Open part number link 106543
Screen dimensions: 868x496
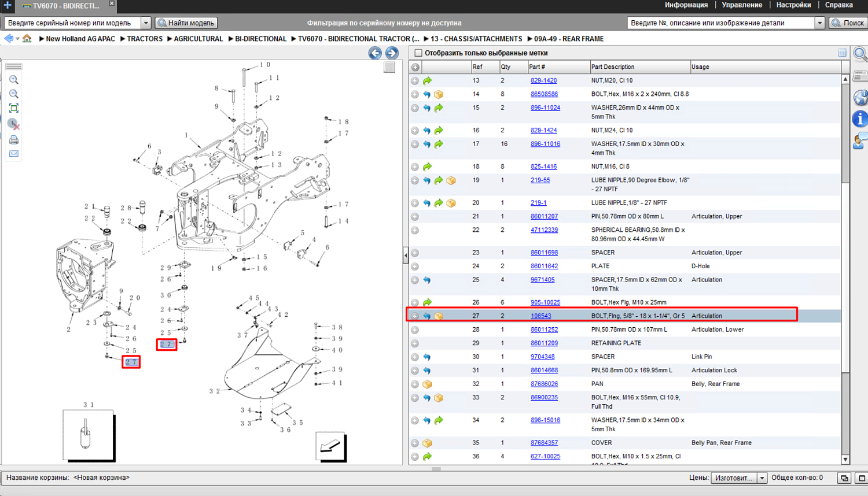click(541, 316)
